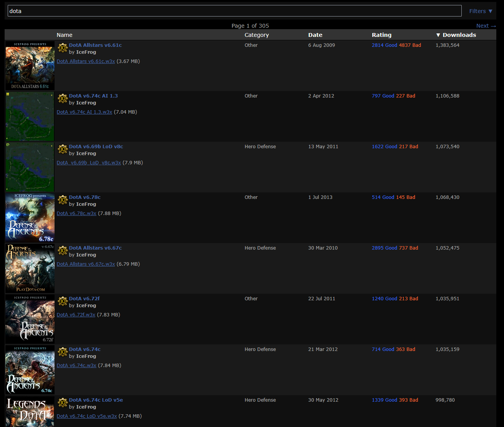
Task: Select the download count 1,068,430
Action: [x=448, y=197]
